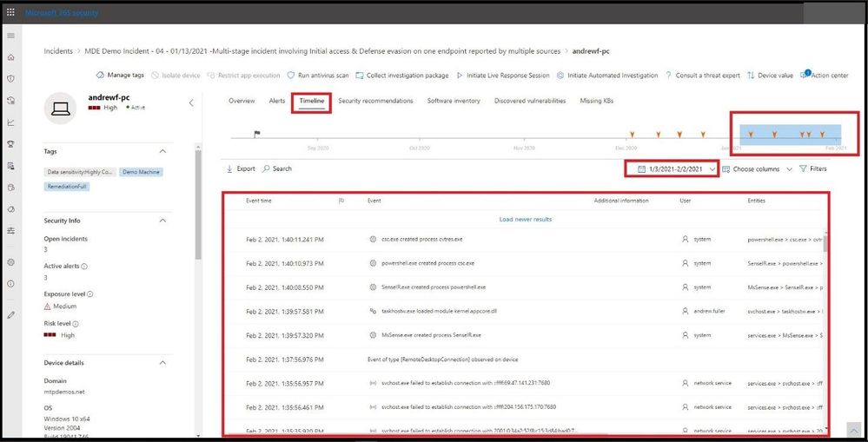Click the Exposure level info icon

pyautogui.click(x=89, y=294)
